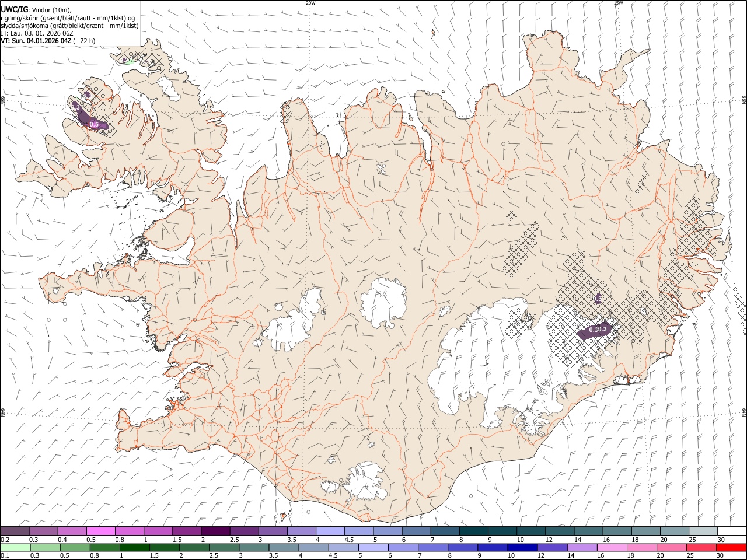The image size is (747, 560).
Task: Select the bright pink 0.5–0.8 swatch, upper legend row
Action: click(100, 531)
